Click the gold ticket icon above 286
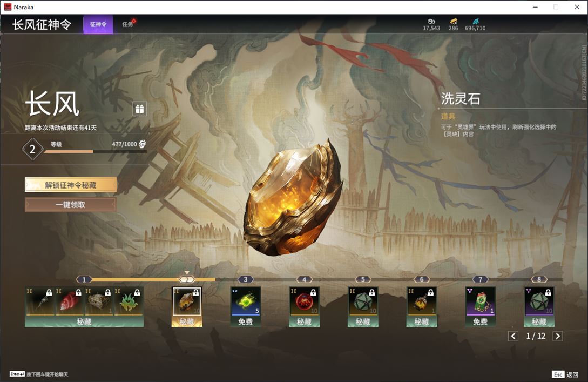Viewport: 588px width, 382px height. [454, 22]
